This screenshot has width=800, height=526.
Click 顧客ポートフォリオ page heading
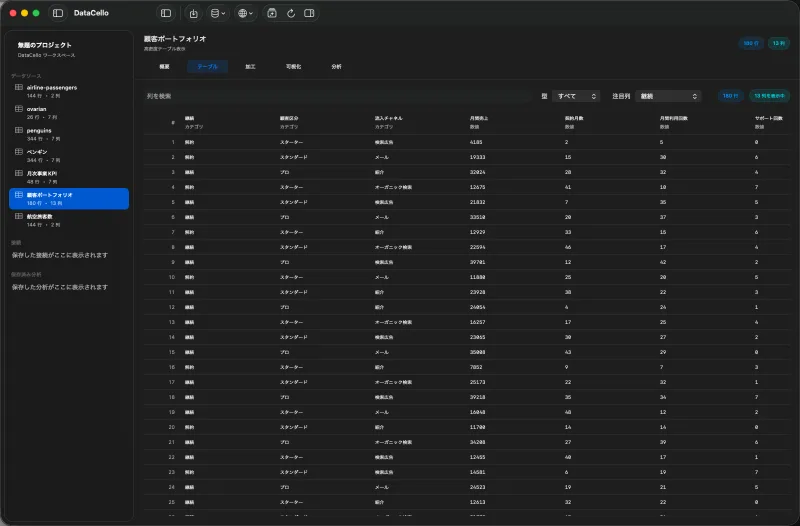click(174, 39)
